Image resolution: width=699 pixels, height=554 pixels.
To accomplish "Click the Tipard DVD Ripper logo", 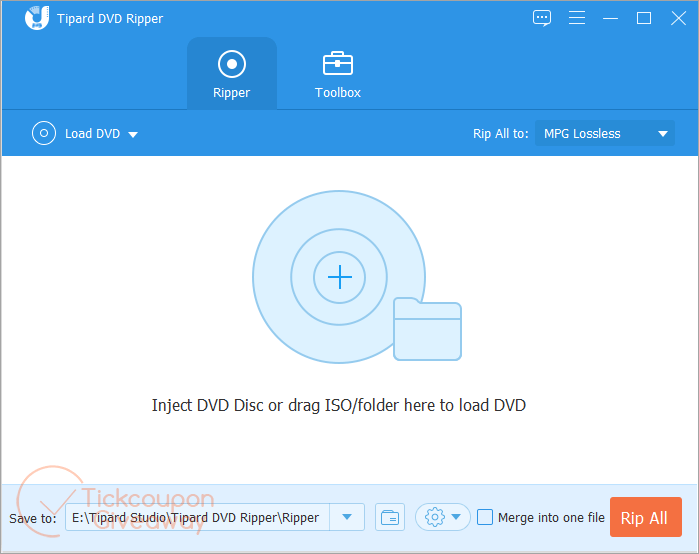I will 37,18.
